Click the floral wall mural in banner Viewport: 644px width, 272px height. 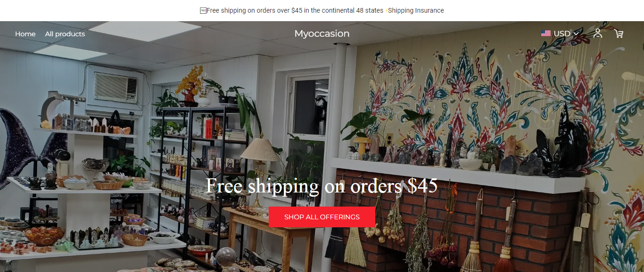click(x=495, y=94)
